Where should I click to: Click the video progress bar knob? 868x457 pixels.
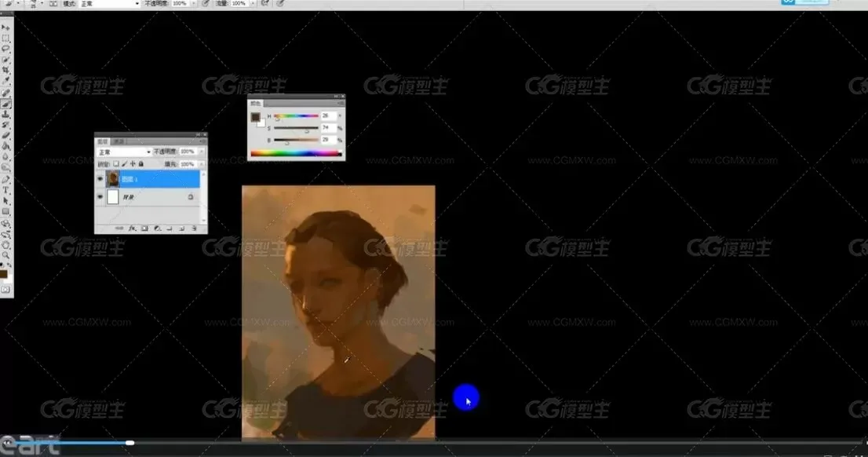(129, 443)
